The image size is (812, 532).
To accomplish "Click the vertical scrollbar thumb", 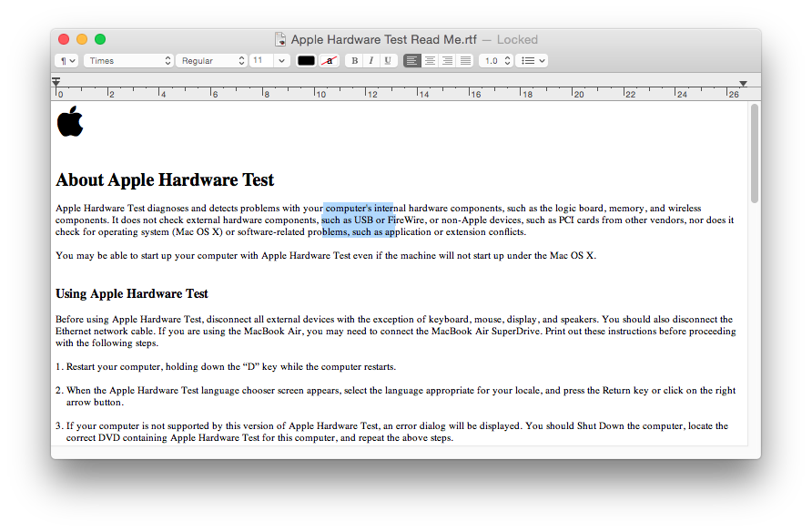I will [x=755, y=153].
